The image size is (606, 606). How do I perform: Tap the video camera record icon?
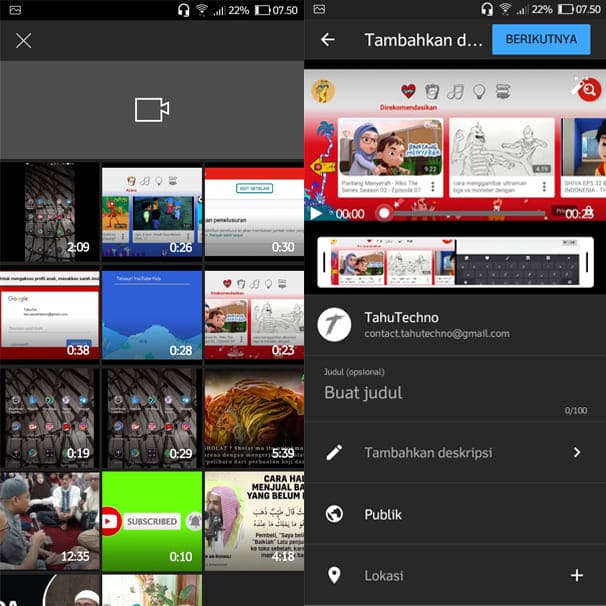point(152,110)
